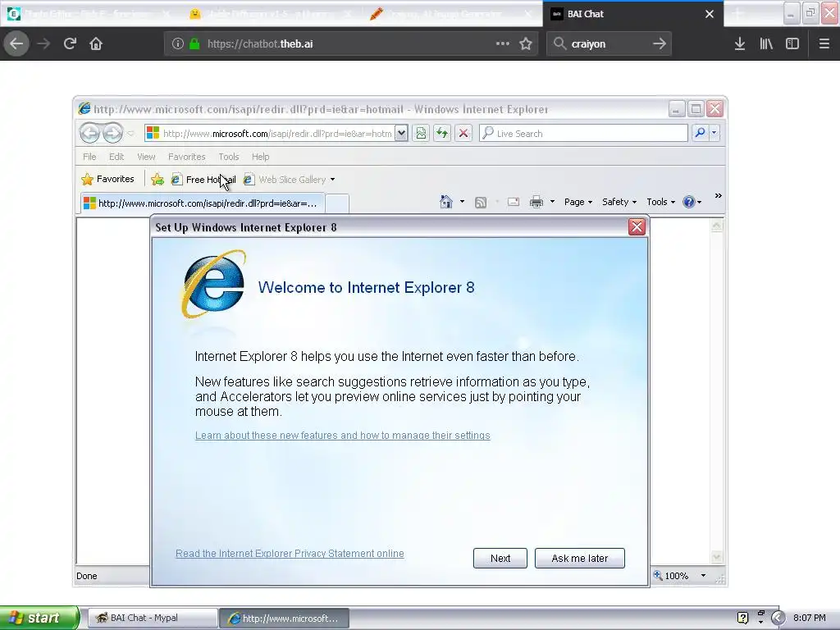Open the Internet Explorer Privacy Statement link

(290, 554)
